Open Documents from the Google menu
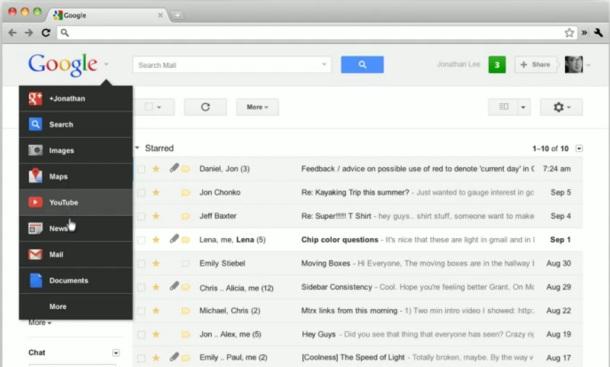Screen dimensions: 610x367 [76, 281]
